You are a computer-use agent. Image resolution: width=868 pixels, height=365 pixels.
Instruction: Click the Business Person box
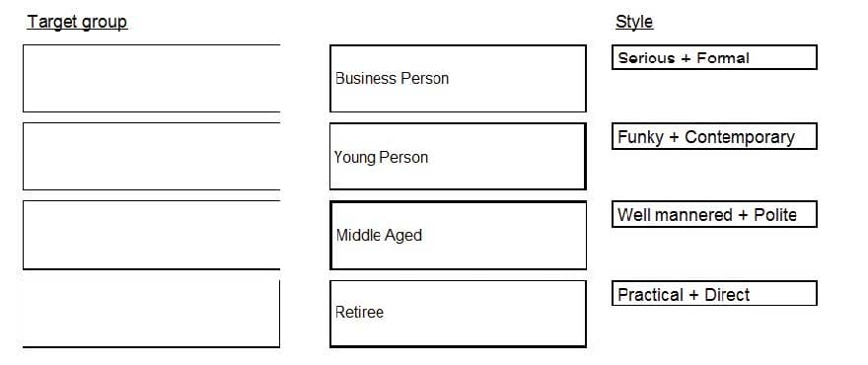pyautogui.click(x=458, y=79)
